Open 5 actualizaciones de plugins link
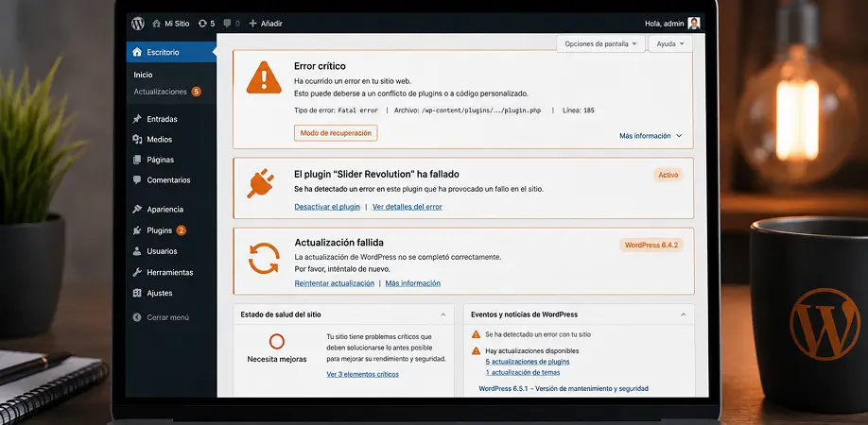 click(x=528, y=362)
